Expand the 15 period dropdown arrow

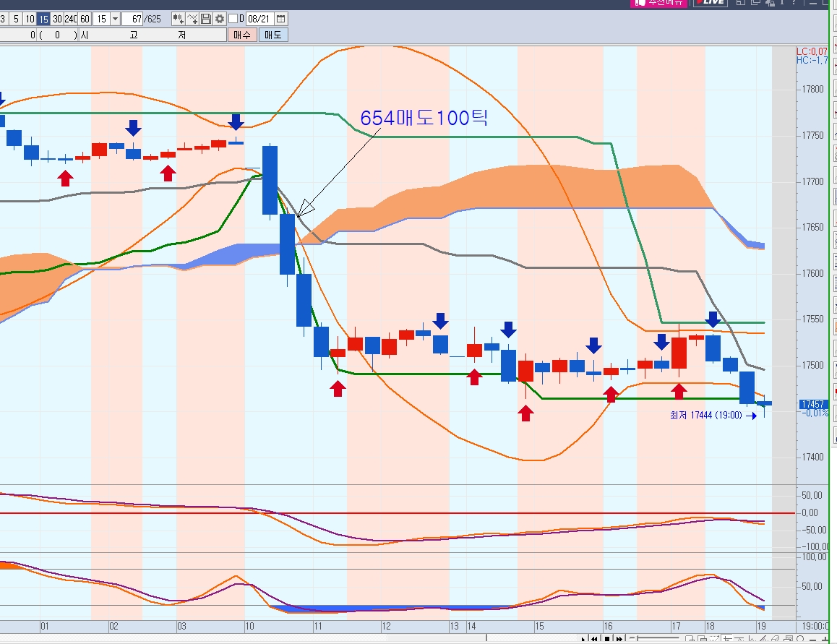(x=115, y=20)
